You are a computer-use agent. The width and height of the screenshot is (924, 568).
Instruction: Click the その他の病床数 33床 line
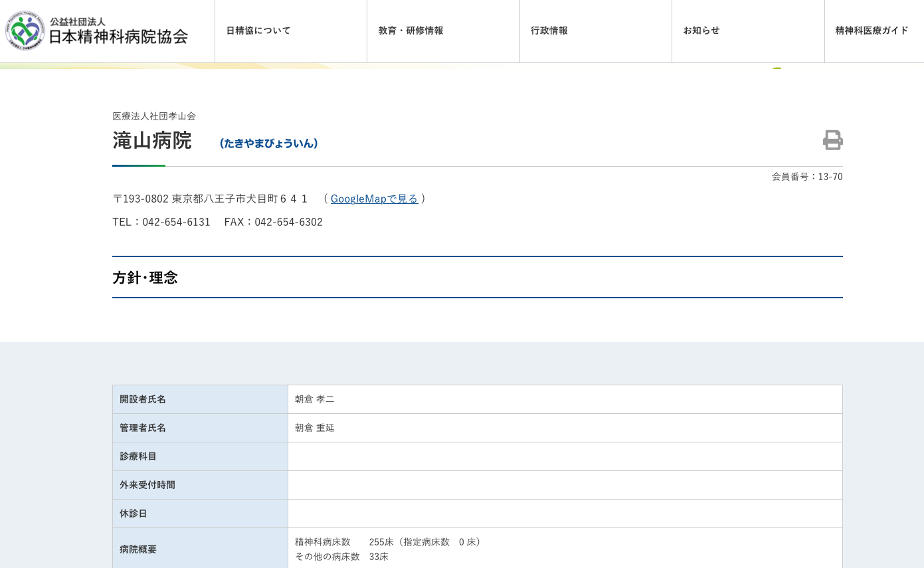[x=341, y=557]
